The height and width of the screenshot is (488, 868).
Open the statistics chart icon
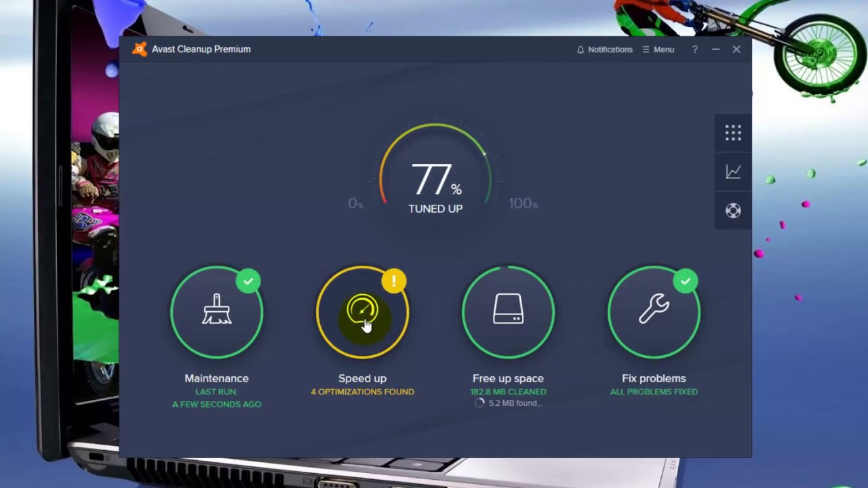733,171
